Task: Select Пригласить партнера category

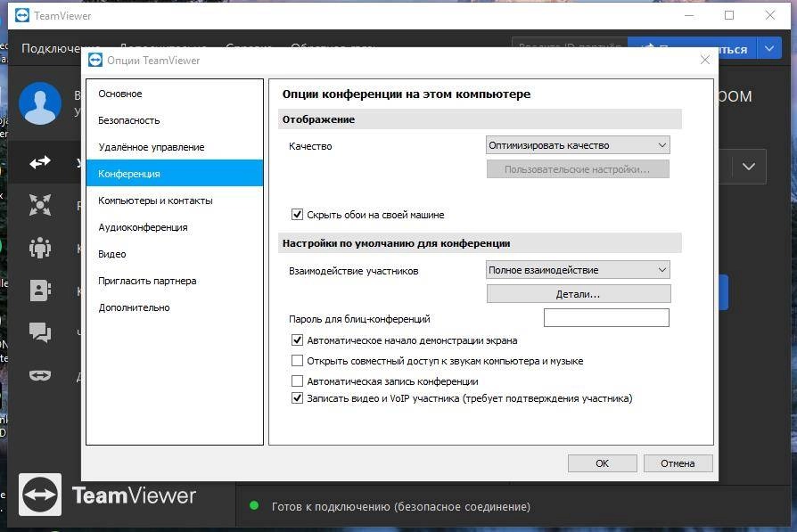Action: 175,281
